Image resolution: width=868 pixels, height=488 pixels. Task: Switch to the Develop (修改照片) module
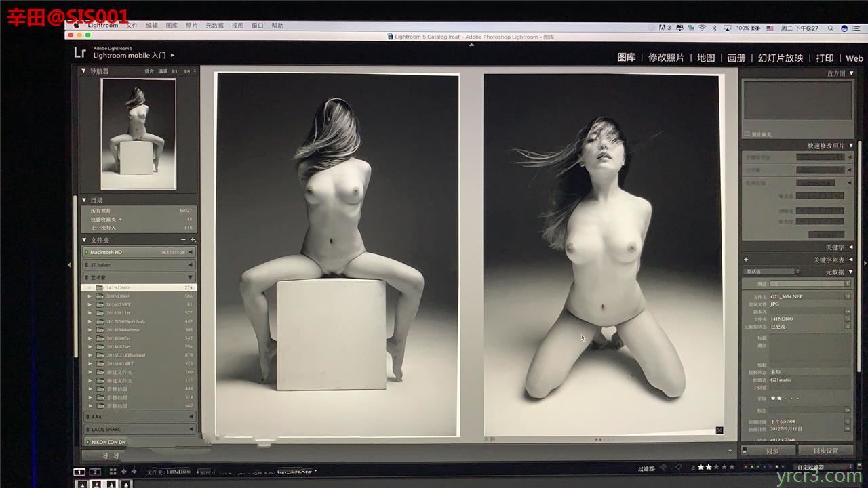666,58
